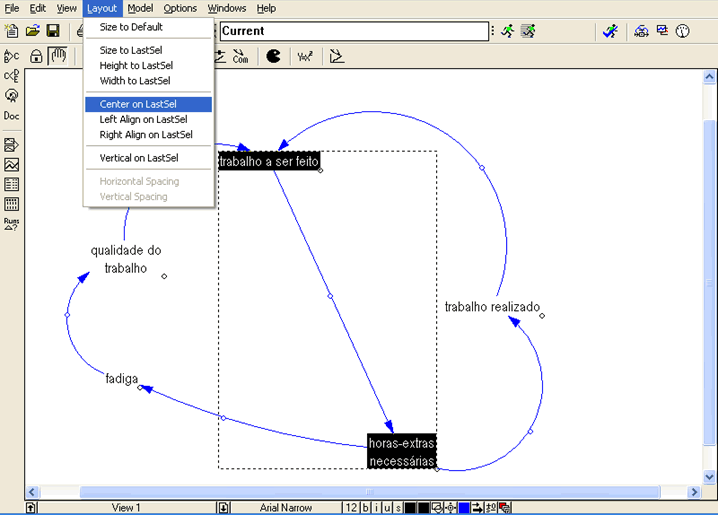This screenshot has width=719, height=516.
Task: Click the Open Model folder icon
Action: 32,31
